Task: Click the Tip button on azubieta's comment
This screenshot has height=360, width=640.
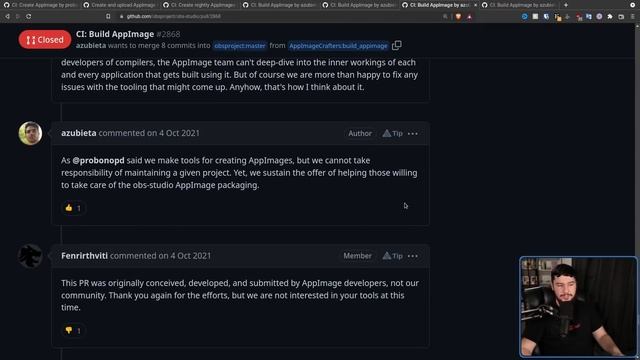Action: tap(393, 133)
